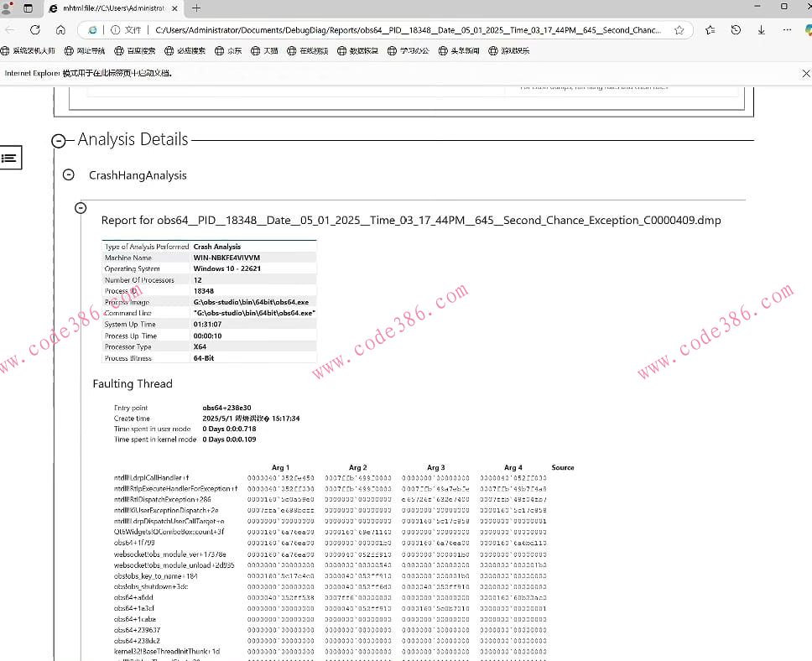The height and width of the screenshot is (661, 812).
Task: Click the browser back arrow
Action: (10, 29)
